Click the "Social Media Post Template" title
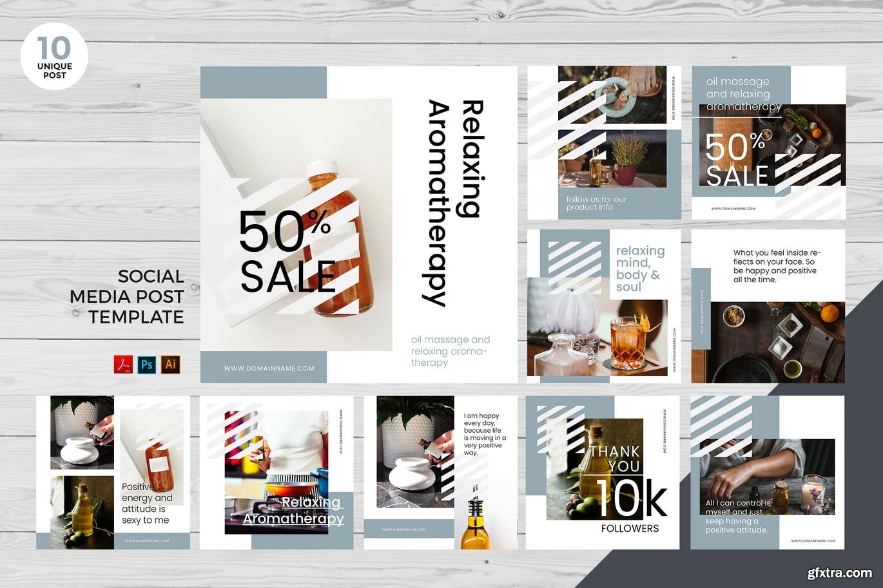883x588 pixels. click(127, 296)
